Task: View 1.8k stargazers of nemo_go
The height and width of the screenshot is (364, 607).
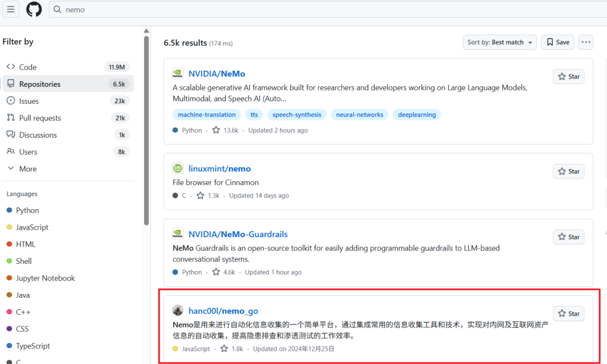Action: pyautogui.click(x=232, y=349)
